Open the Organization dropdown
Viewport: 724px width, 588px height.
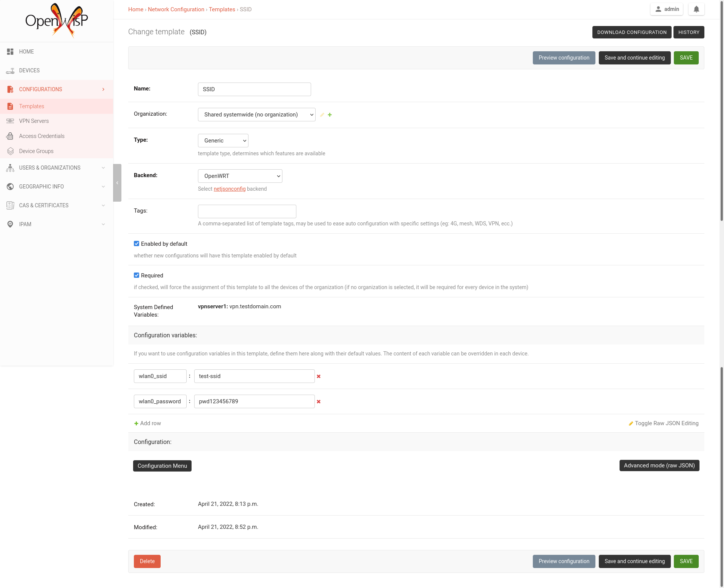coord(256,115)
